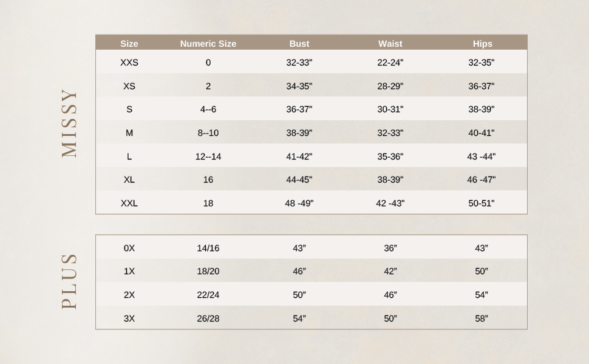Click the Waist column header
Screen dimensions: 589x364
pyautogui.click(x=390, y=44)
